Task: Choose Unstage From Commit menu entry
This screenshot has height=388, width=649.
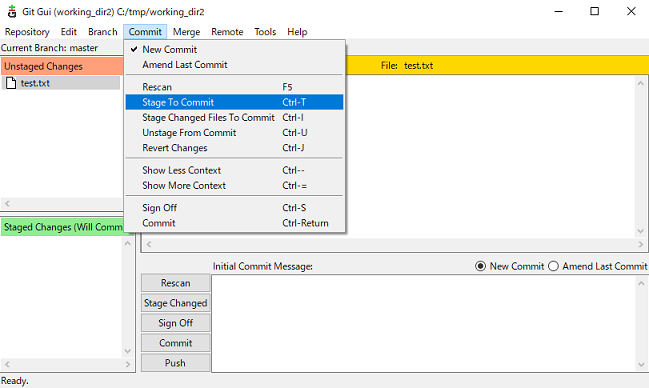Action: tap(234, 133)
